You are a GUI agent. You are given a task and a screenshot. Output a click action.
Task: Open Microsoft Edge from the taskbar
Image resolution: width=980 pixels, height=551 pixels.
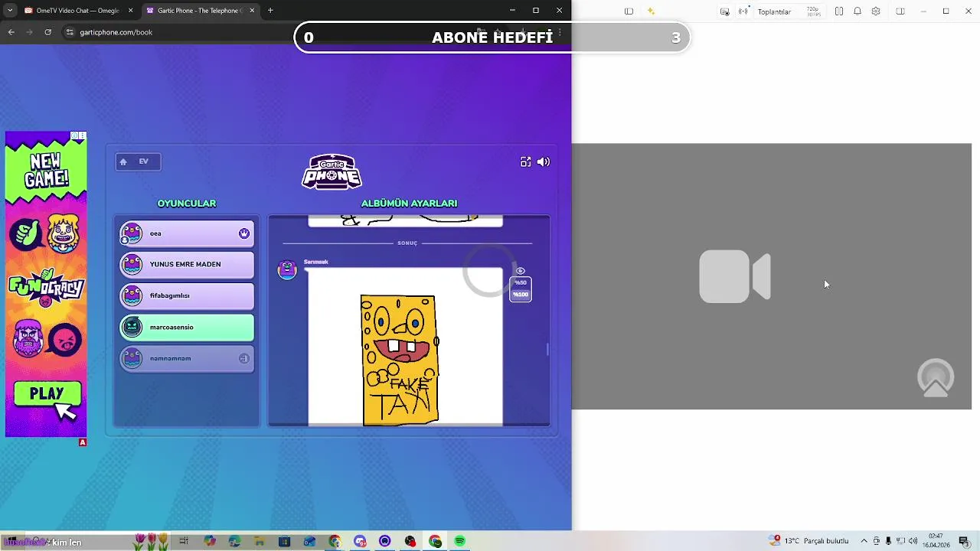click(234, 541)
